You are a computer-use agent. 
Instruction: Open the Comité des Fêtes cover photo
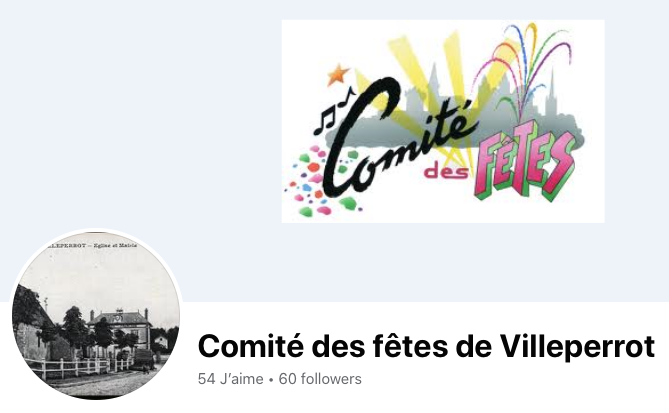click(x=443, y=121)
